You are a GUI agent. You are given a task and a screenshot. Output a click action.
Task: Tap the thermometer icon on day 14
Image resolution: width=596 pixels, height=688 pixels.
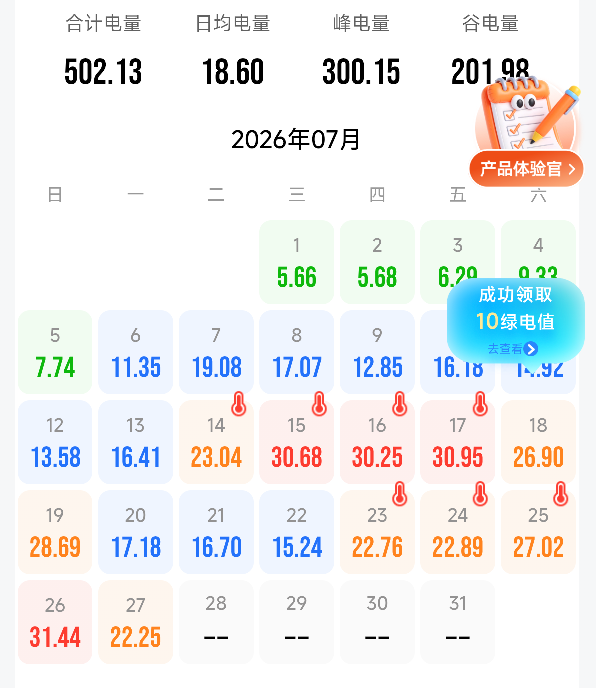coord(239,404)
